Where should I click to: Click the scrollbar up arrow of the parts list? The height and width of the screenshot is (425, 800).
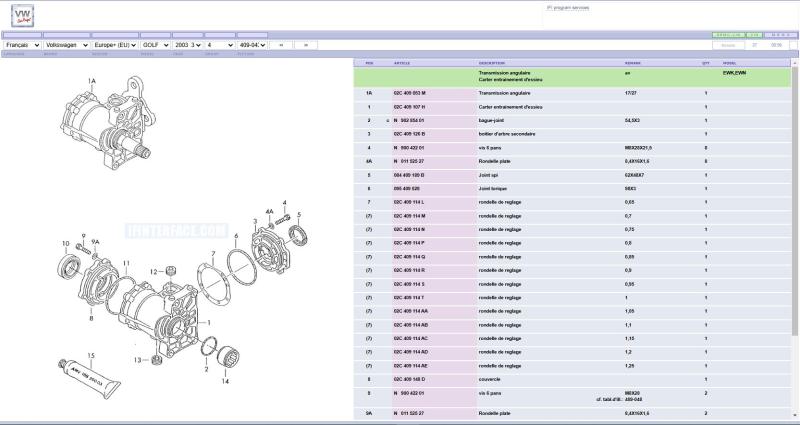coord(794,63)
